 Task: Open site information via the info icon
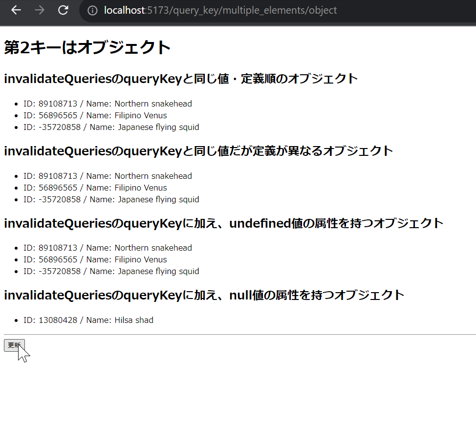[x=92, y=10]
